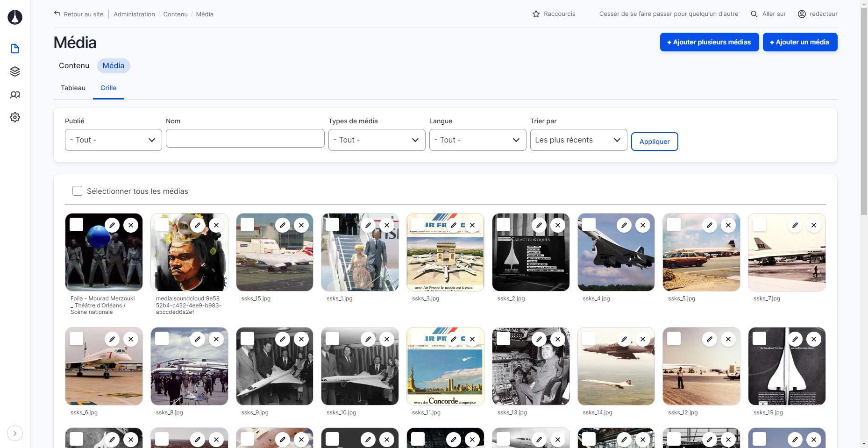The height and width of the screenshot is (448, 868).
Task: Delete the soundcloud media item
Action: tap(216, 225)
